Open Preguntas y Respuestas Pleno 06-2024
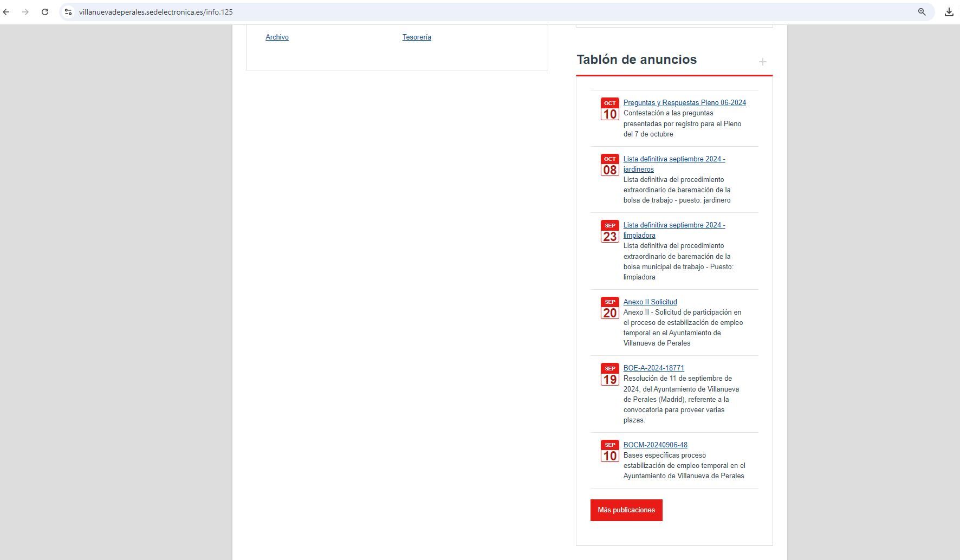 coord(684,103)
